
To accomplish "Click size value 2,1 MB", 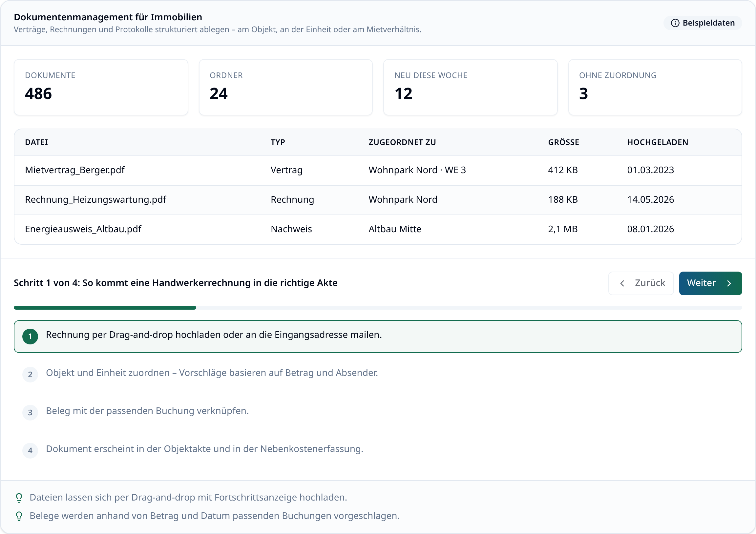I will [563, 229].
